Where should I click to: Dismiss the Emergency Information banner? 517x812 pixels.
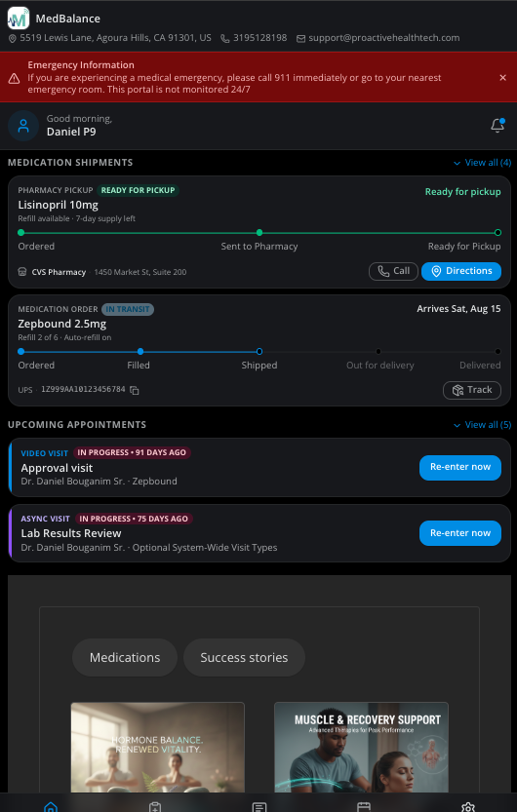(502, 78)
